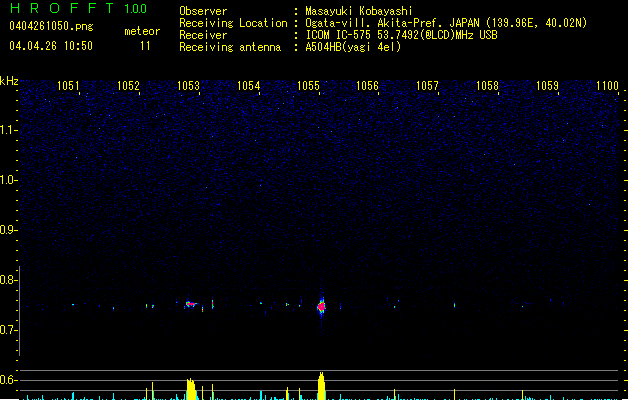Viewport: 629px width, 400px height.
Task: Click the HROFFT 1.0.0 title text
Action: pos(78,8)
